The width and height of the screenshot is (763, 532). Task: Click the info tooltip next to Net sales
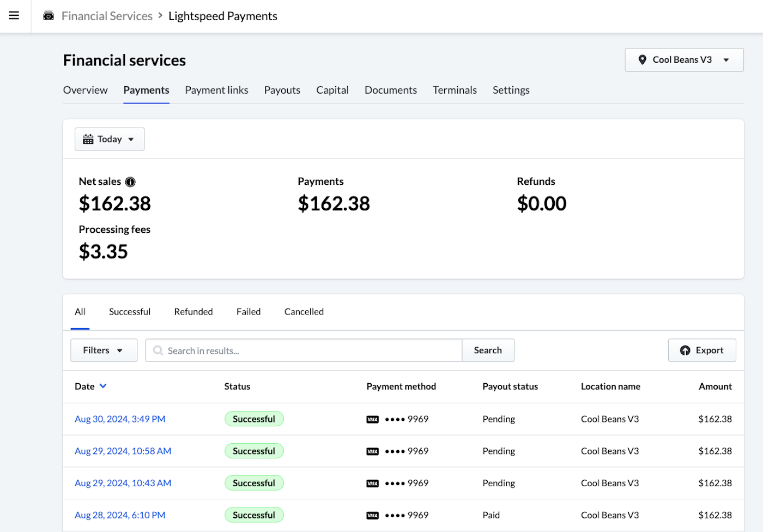tap(130, 182)
